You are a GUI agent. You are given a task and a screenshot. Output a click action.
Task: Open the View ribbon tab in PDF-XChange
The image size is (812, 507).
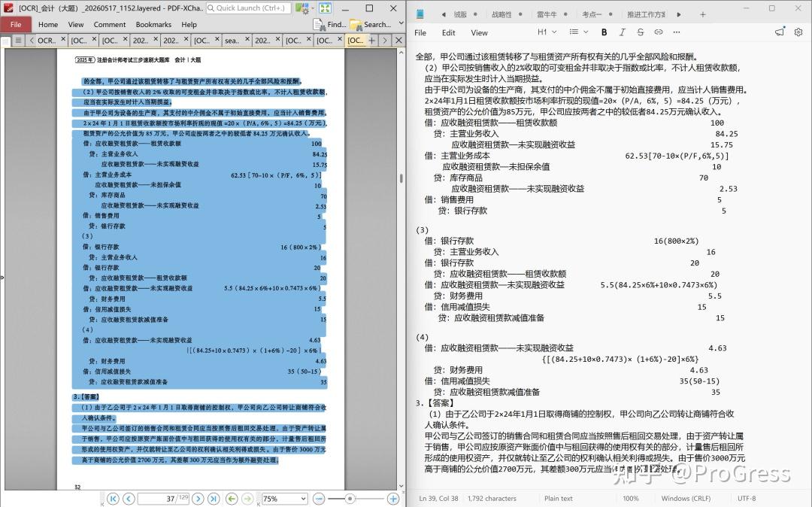[x=76, y=24]
